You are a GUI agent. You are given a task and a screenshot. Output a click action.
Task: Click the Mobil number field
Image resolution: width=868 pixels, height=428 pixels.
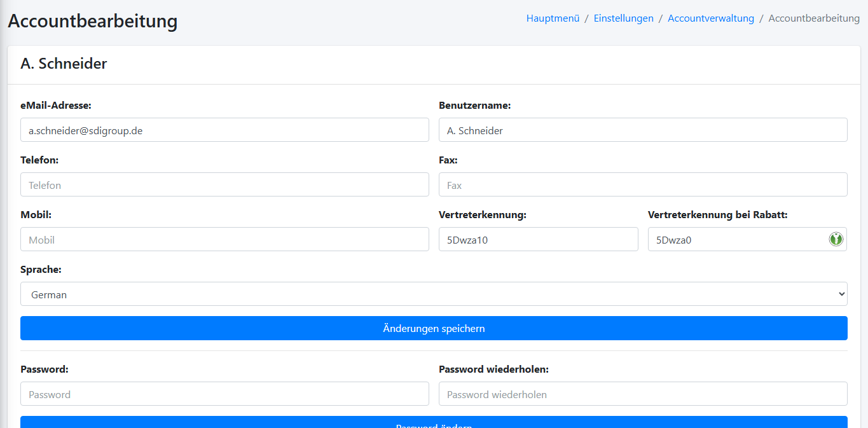tap(224, 239)
